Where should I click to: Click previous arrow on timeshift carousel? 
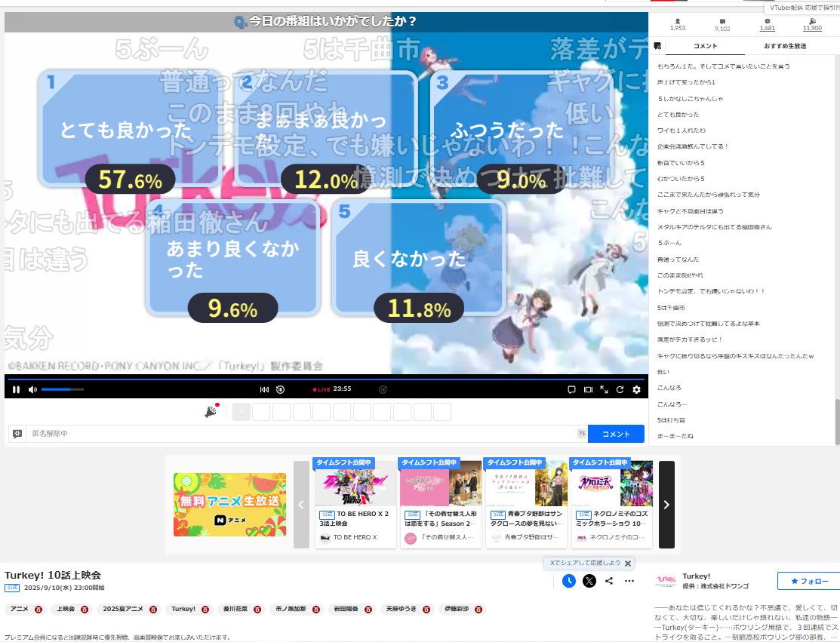(x=301, y=505)
